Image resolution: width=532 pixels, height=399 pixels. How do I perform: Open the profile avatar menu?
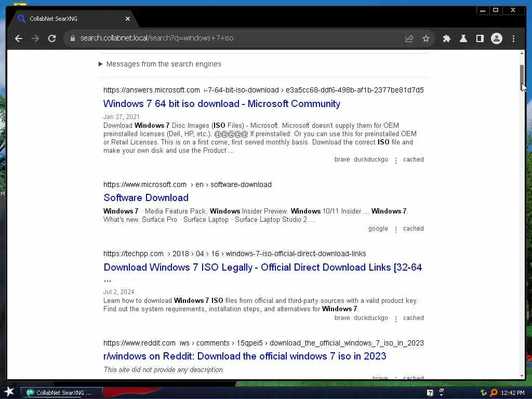pos(496,38)
